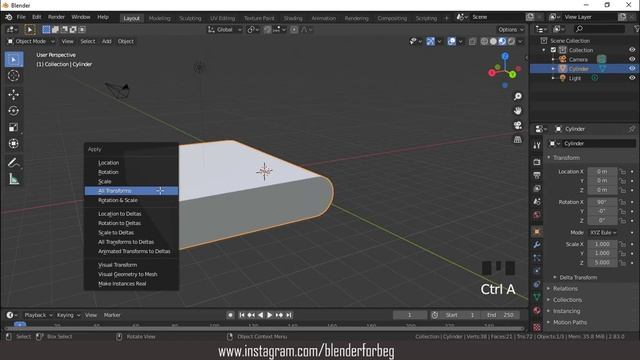Image resolution: width=640 pixels, height=360 pixels.
Task: Open the viewport Object menu
Action: pyautogui.click(x=126, y=41)
